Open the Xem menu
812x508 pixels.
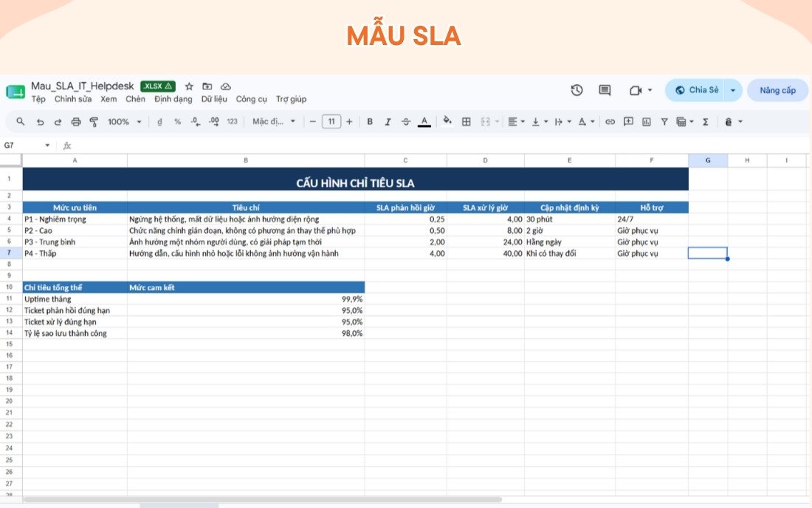(109, 99)
